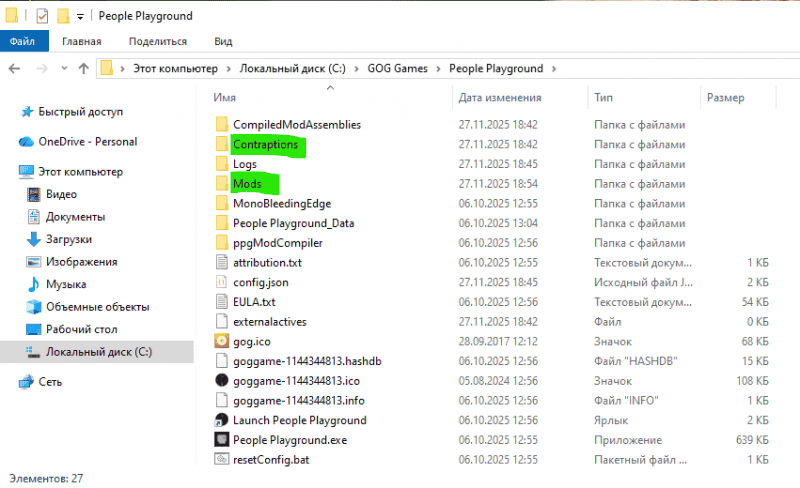Open the Contraptions folder
This screenshot has width=800, height=488.
click(x=264, y=144)
